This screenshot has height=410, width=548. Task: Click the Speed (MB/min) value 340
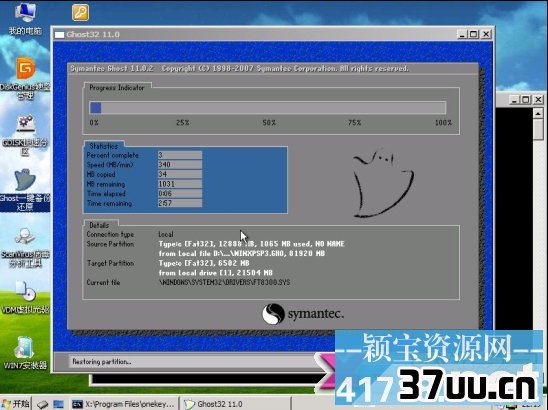[x=180, y=164]
